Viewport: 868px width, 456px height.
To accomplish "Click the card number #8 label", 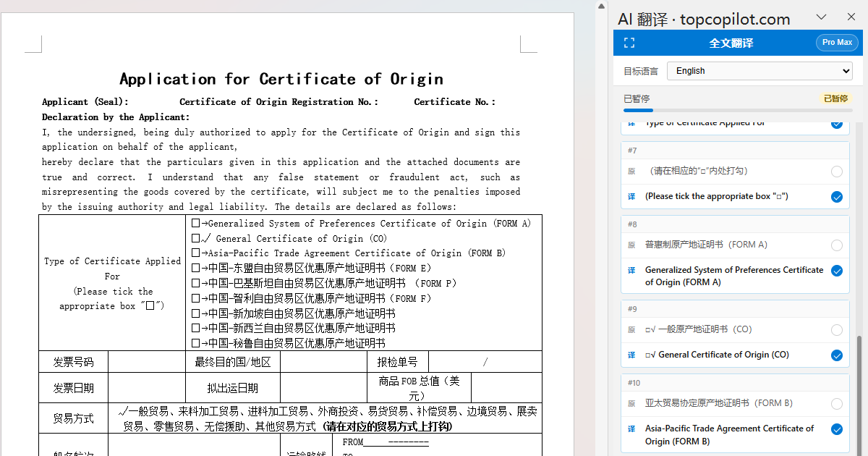I will (x=632, y=224).
